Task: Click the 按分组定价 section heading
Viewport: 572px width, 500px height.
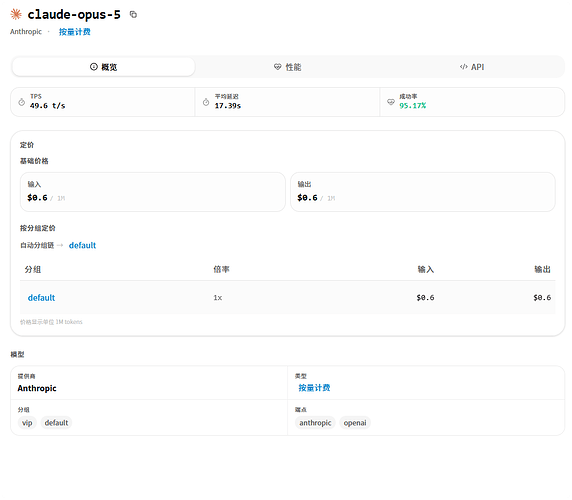Action: click(x=38, y=228)
